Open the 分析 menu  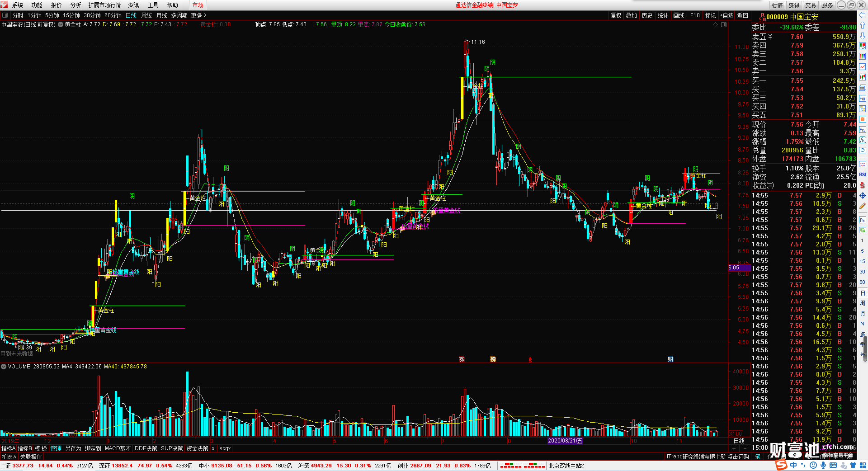coord(76,5)
